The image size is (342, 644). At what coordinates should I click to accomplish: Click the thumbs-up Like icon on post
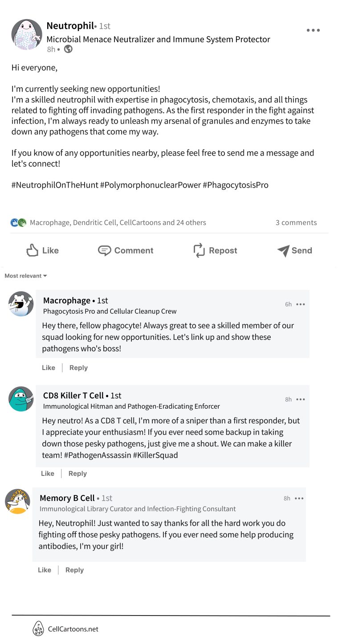33,250
